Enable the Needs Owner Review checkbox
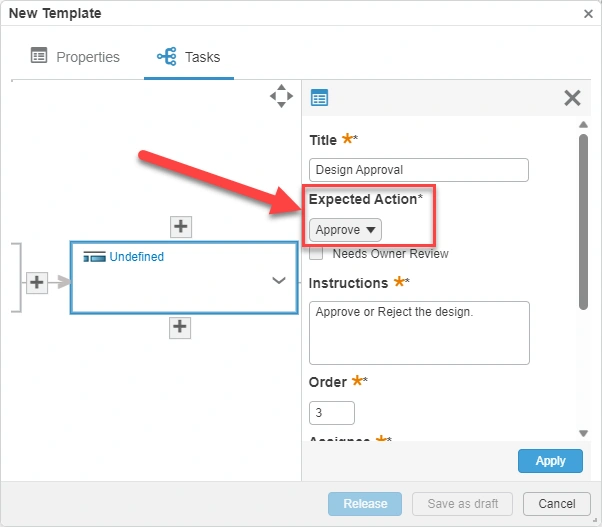The image size is (602, 527). (316, 254)
